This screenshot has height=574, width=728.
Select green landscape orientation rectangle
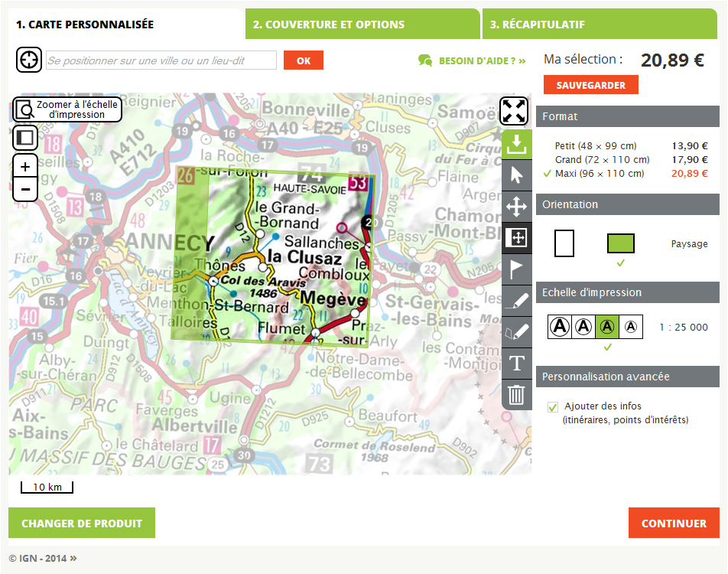pos(621,243)
